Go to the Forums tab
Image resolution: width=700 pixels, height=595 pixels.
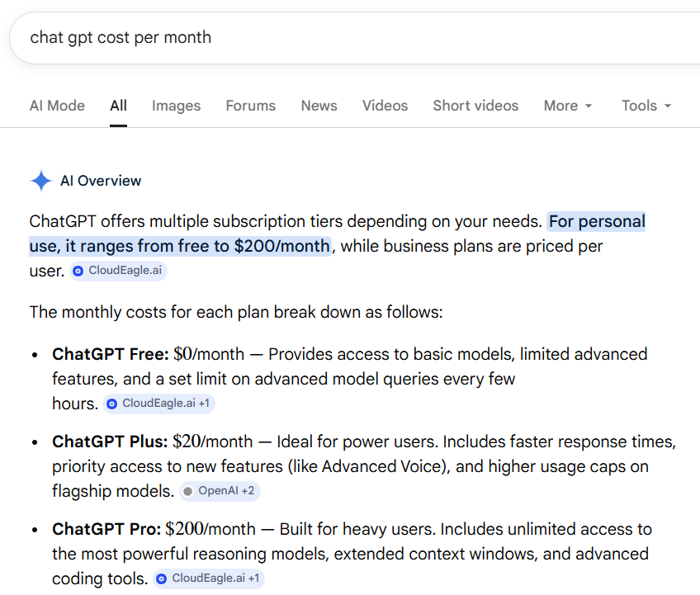coord(250,106)
